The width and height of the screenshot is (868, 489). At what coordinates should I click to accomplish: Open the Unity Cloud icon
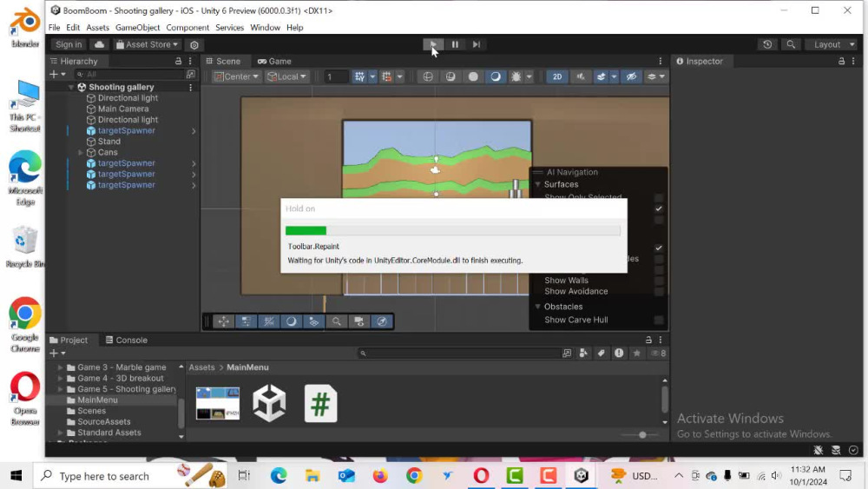click(99, 44)
